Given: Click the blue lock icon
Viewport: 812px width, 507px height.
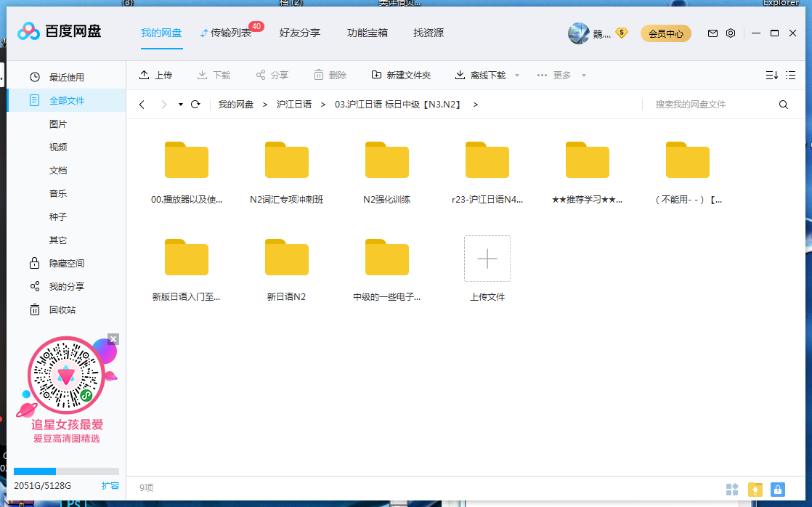Looking at the screenshot, I should point(778,490).
